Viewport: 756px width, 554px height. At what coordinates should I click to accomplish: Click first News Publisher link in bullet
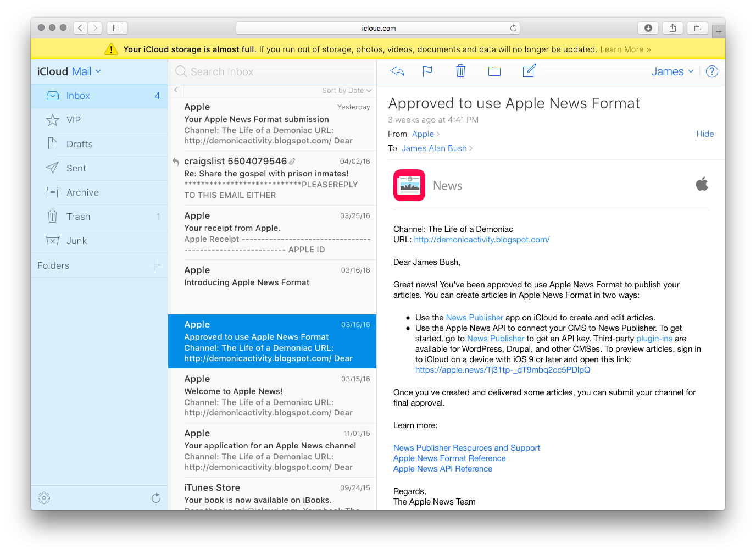pyautogui.click(x=474, y=318)
